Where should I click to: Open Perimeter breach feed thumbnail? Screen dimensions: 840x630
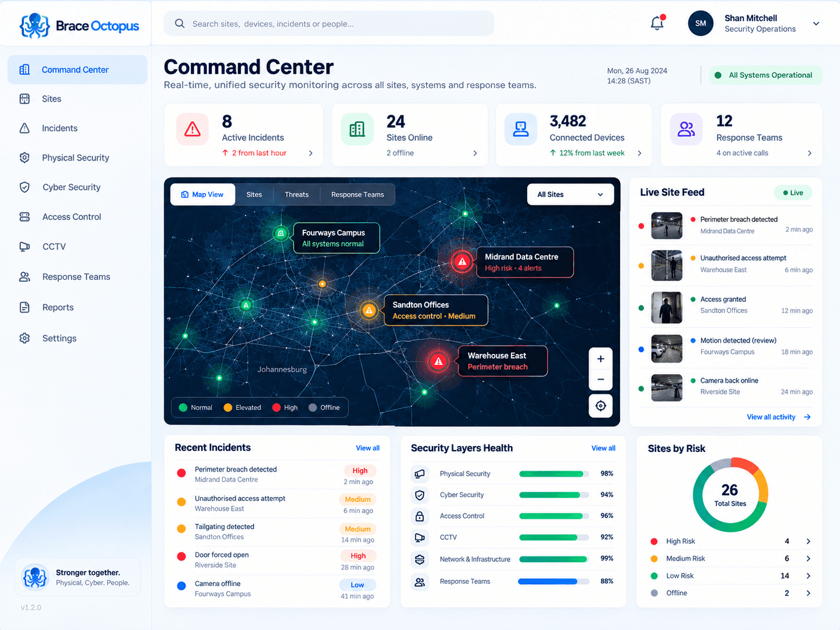point(667,226)
